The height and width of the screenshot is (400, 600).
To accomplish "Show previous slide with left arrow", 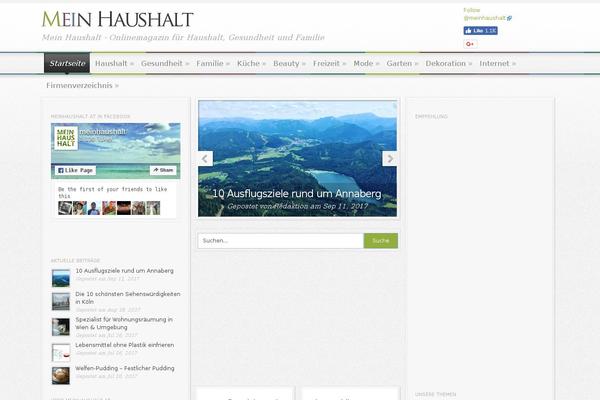I will [x=205, y=158].
